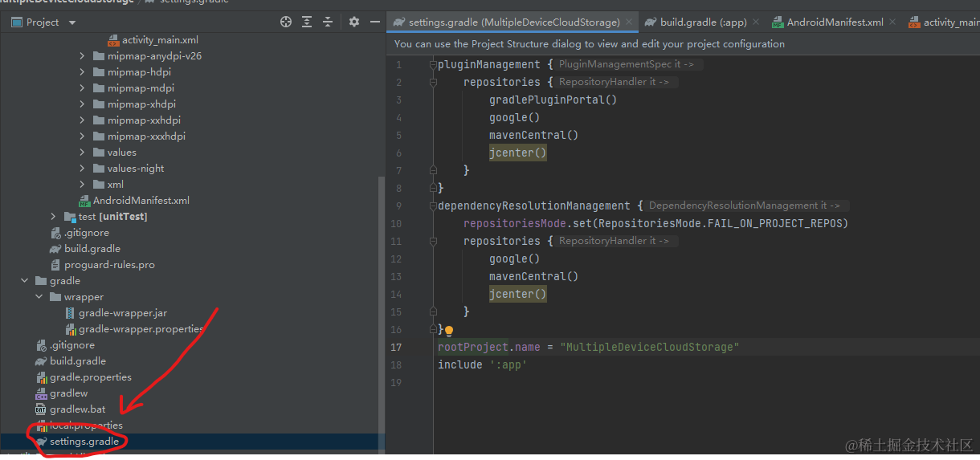This screenshot has height=460, width=980.
Task: Expand the values folder
Action: click(x=82, y=153)
